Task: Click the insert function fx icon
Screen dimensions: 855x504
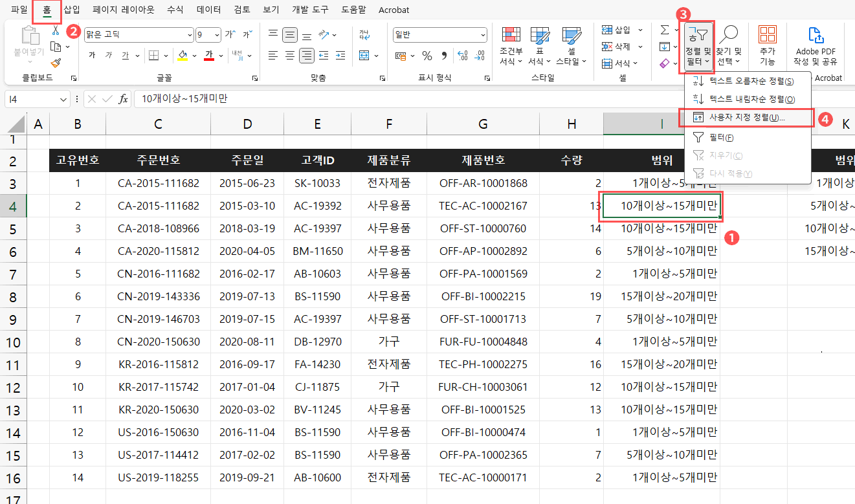Action: pyautogui.click(x=123, y=99)
